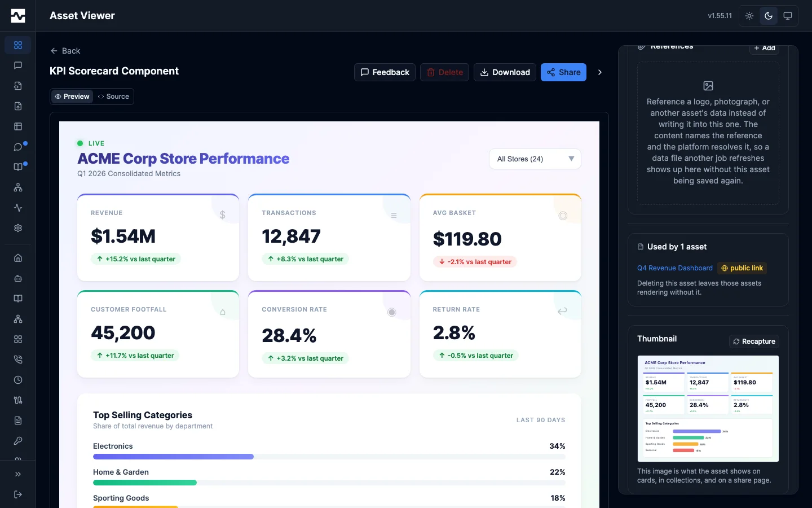Image resolution: width=812 pixels, height=508 pixels.
Task: Click the +15.2% vs last quarter badge
Action: click(136, 259)
